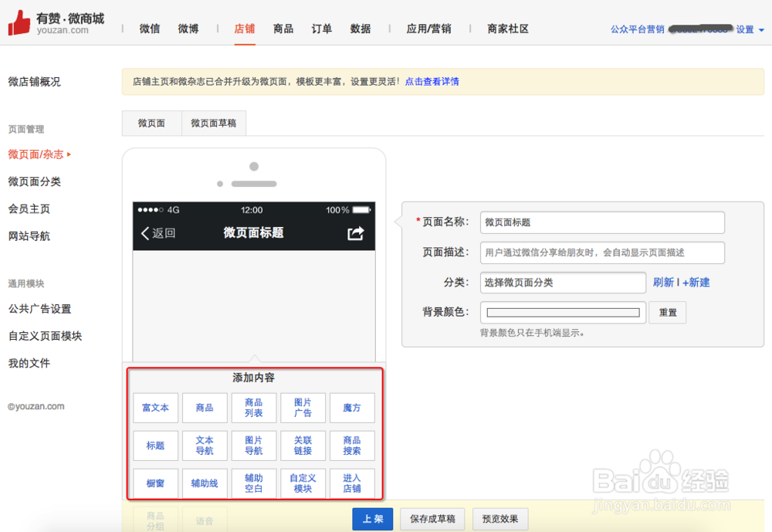Screen dimensions: 772x532
Task: Click the 上架 publish button
Action: coord(373,519)
